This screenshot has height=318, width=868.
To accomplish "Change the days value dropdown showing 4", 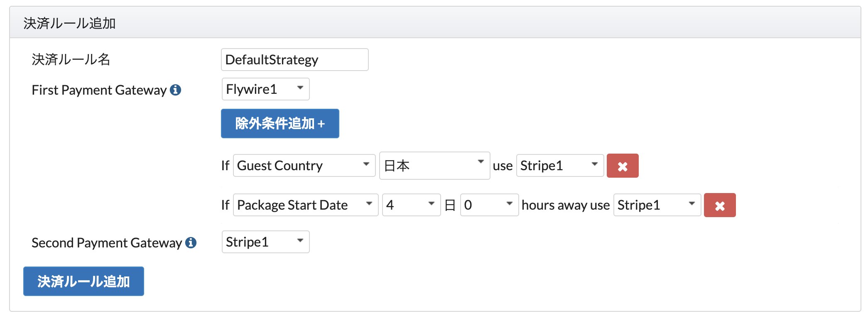I will pyautogui.click(x=411, y=205).
